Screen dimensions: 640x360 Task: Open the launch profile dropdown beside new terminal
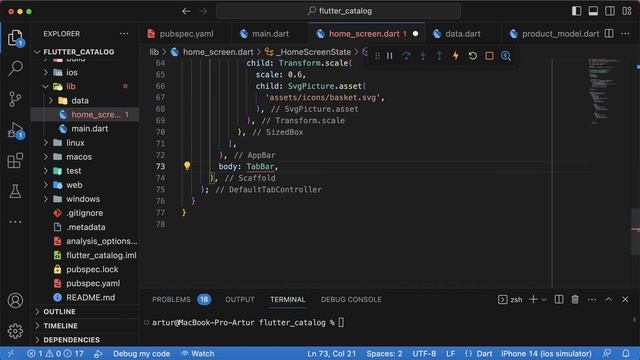coord(544,300)
